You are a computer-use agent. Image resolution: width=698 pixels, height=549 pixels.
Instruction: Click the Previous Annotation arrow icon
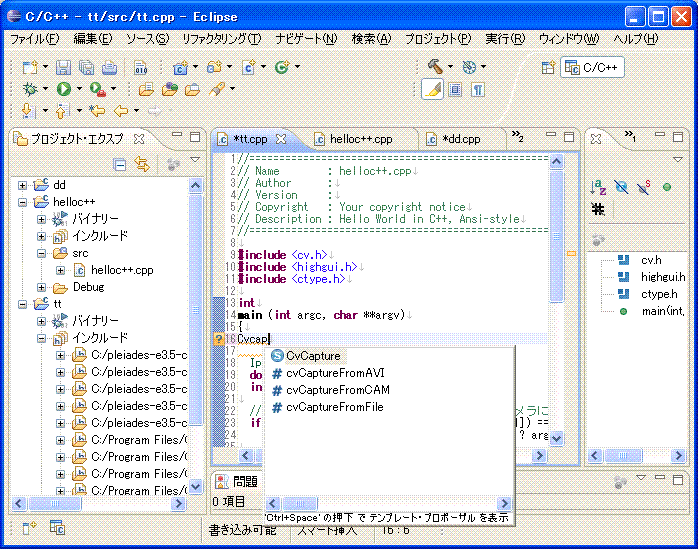click(62, 110)
